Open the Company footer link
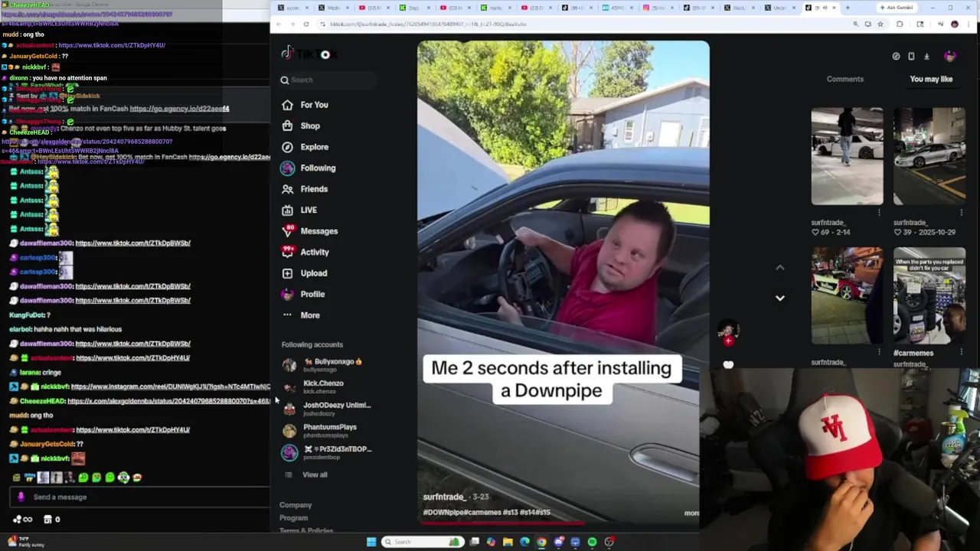Viewport: 980px width, 551px height. pos(296,505)
